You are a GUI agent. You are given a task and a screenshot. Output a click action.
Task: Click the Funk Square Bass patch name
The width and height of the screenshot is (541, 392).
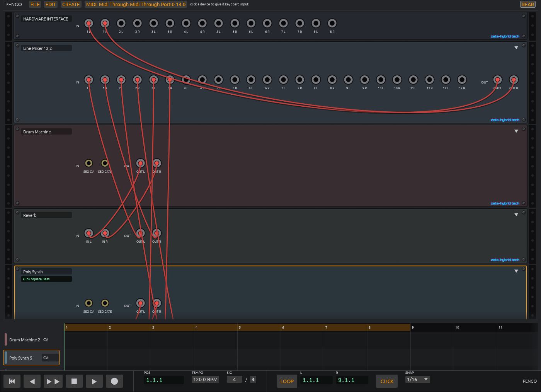tap(47, 279)
